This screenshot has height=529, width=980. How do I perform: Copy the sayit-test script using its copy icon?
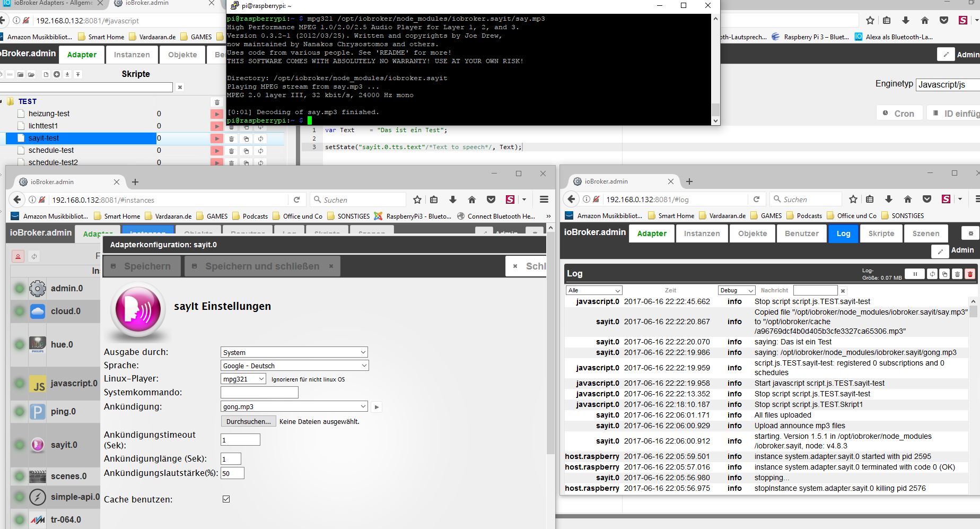click(246, 138)
